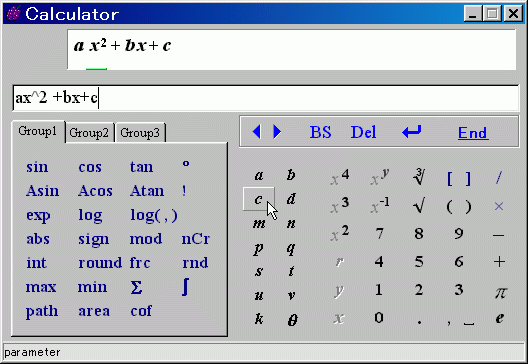Insert x to the fourth power
Viewport: 528px width, 364px height.
pyautogui.click(x=339, y=177)
